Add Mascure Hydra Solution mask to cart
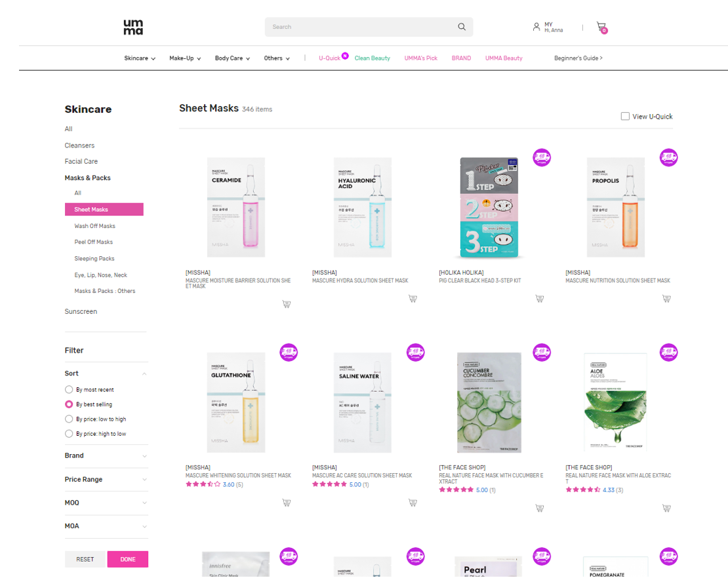The image size is (728, 578). 413,298
